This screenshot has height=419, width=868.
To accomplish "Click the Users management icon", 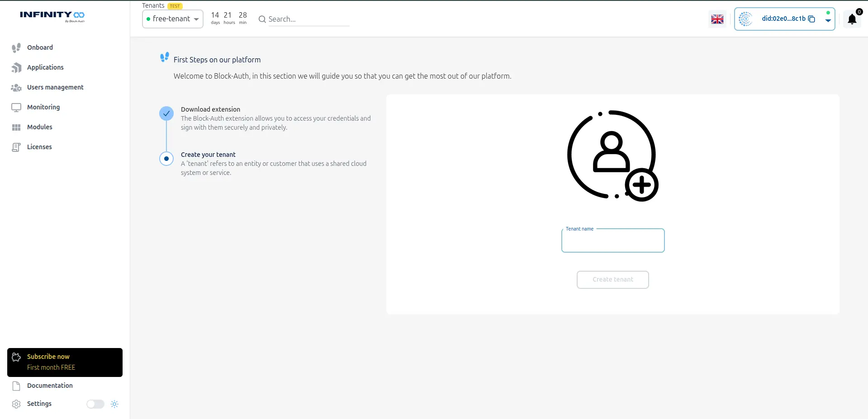I will click(x=16, y=87).
